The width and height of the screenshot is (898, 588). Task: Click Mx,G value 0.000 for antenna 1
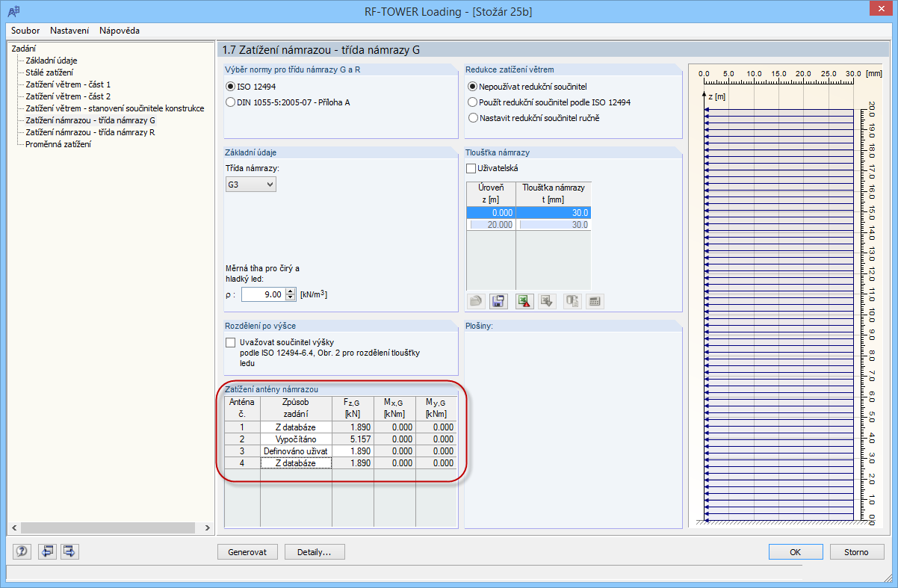pyautogui.click(x=394, y=427)
